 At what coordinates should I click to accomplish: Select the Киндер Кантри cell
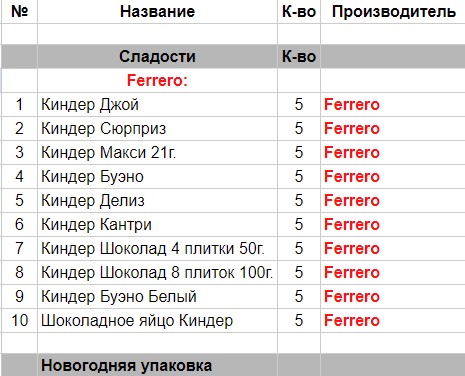click(157, 224)
